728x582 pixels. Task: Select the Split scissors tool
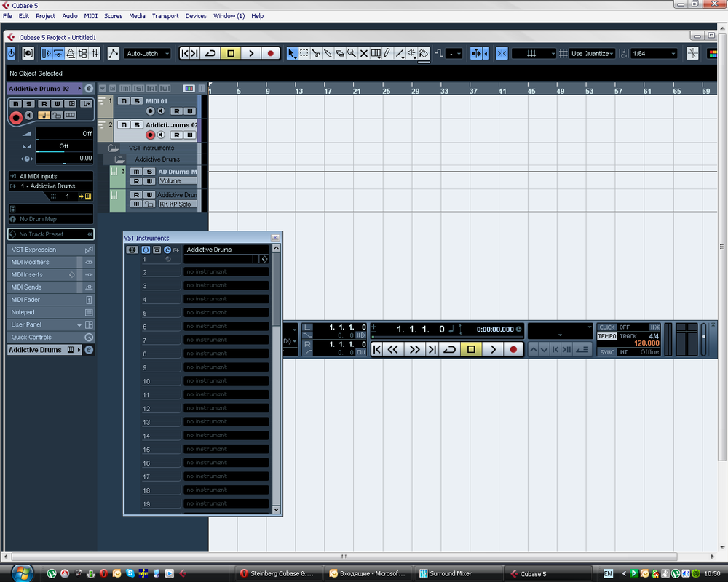[x=316, y=53]
